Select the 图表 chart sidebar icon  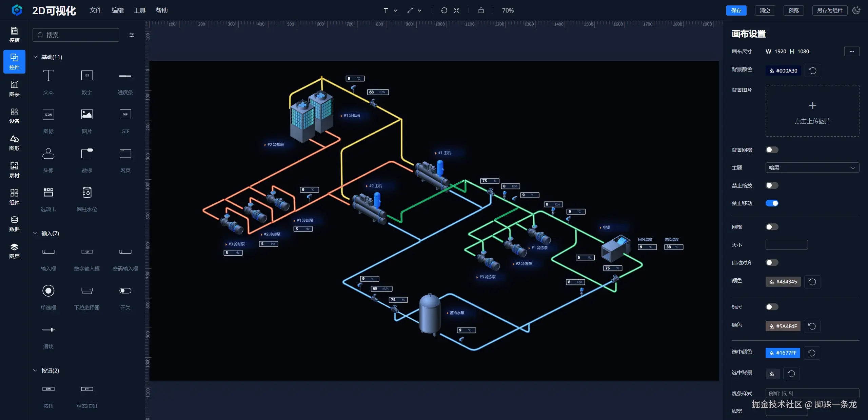tap(14, 88)
